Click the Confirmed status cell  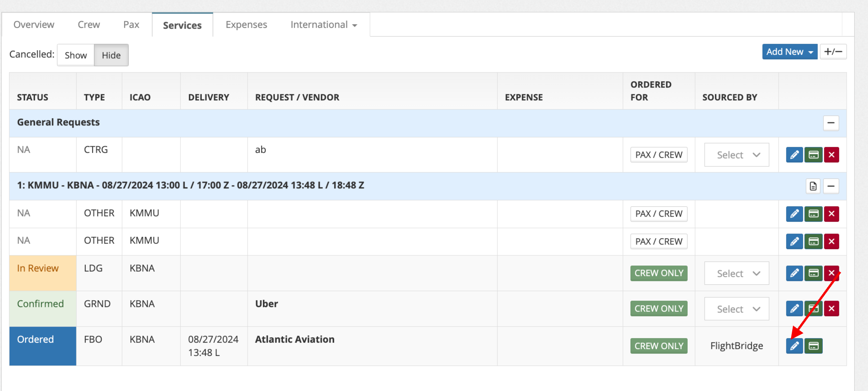[43, 309]
